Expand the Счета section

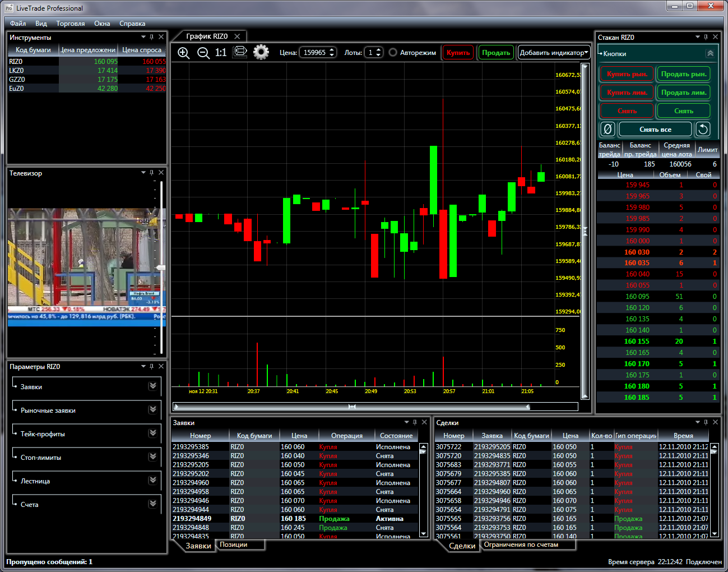coord(152,504)
